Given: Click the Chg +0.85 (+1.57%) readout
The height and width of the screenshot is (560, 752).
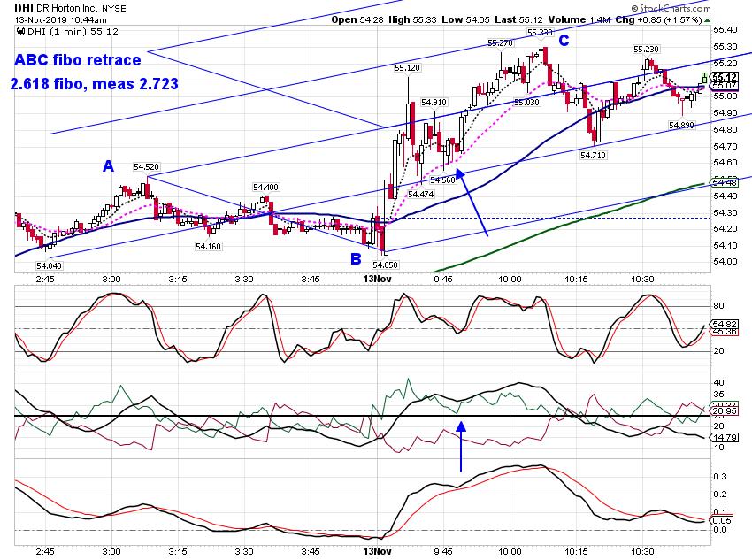Looking at the screenshot, I should click(658, 19).
